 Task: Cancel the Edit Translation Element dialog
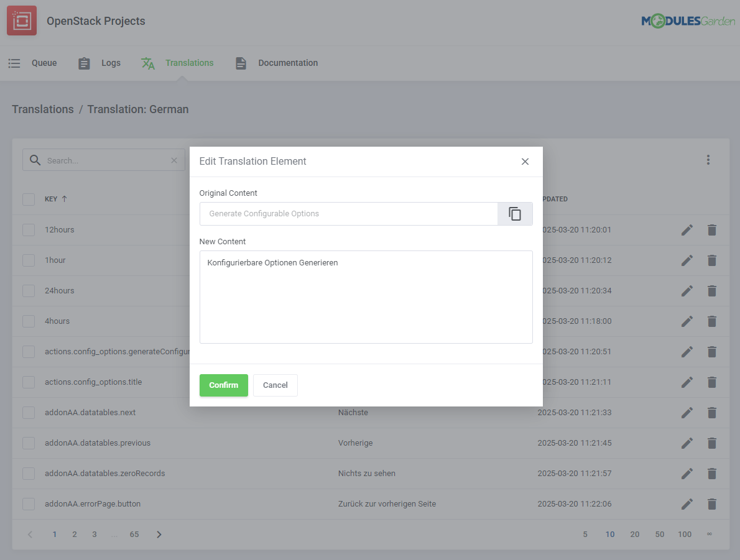pos(275,385)
